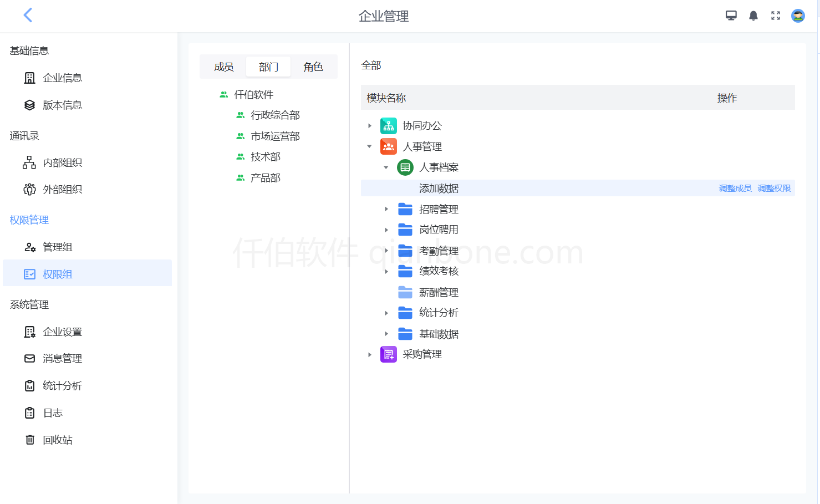Image resolution: width=820 pixels, height=504 pixels.
Task: Expand the 统计分析 tree branch
Action: (x=386, y=313)
